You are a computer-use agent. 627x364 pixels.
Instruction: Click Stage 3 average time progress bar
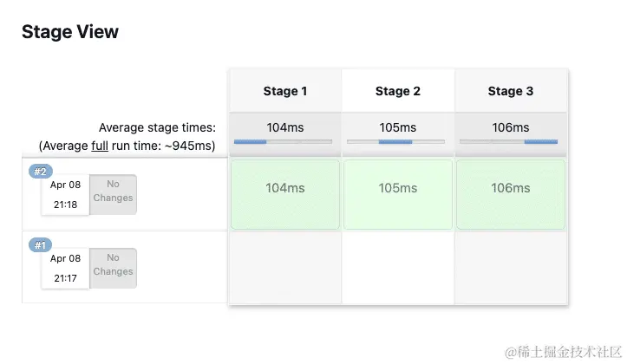pos(508,141)
